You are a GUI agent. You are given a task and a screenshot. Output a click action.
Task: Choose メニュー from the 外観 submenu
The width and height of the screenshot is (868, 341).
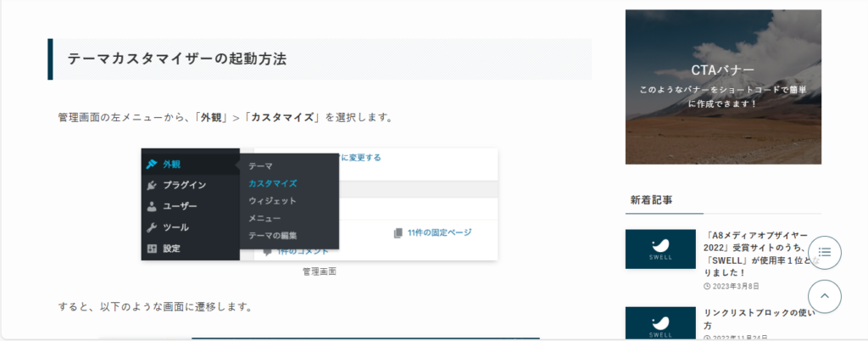coord(264,218)
